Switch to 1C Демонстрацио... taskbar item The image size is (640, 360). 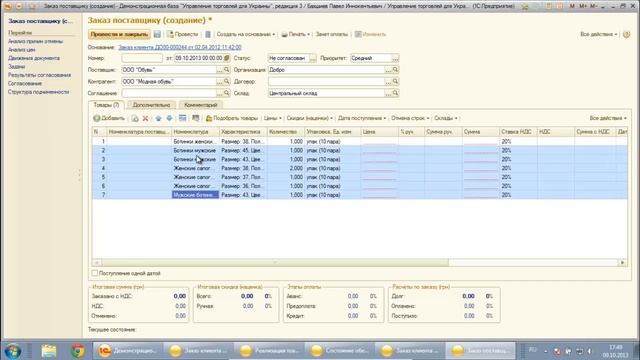click(128, 351)
